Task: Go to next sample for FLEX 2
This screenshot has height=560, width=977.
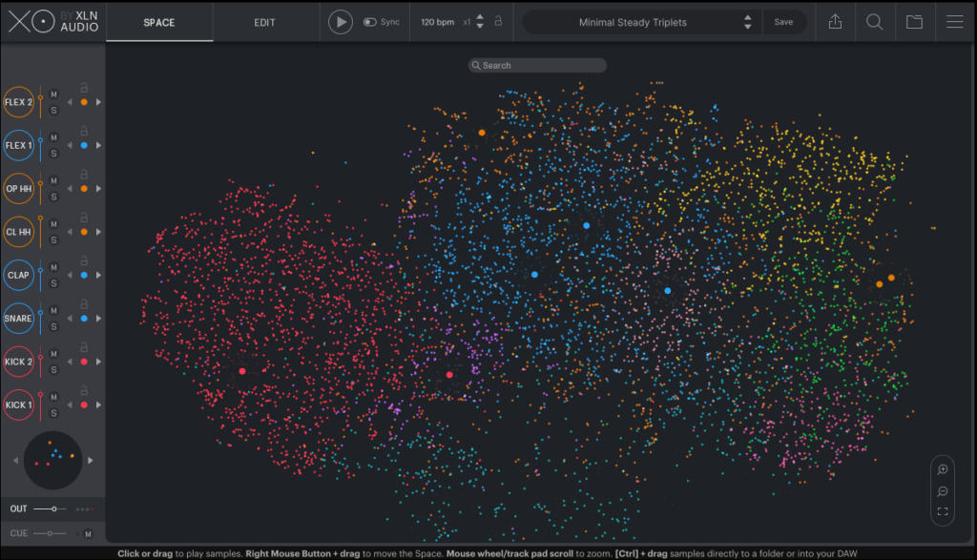Action: click(x=98, y=102)
